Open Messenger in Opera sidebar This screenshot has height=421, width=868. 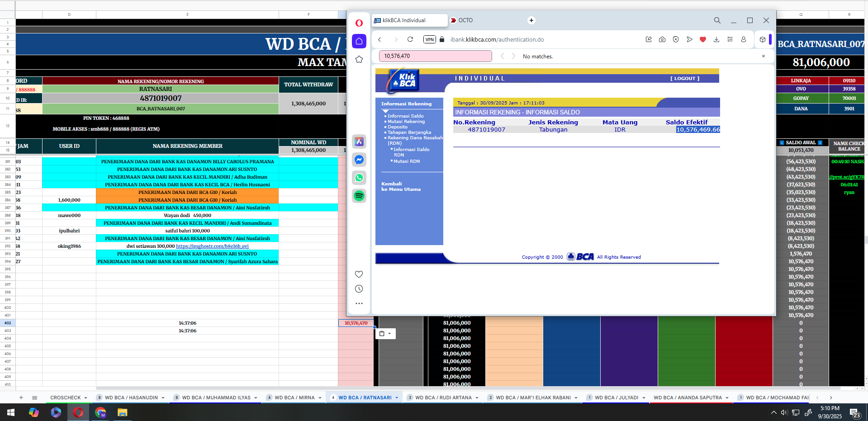(x=359, y=160)
